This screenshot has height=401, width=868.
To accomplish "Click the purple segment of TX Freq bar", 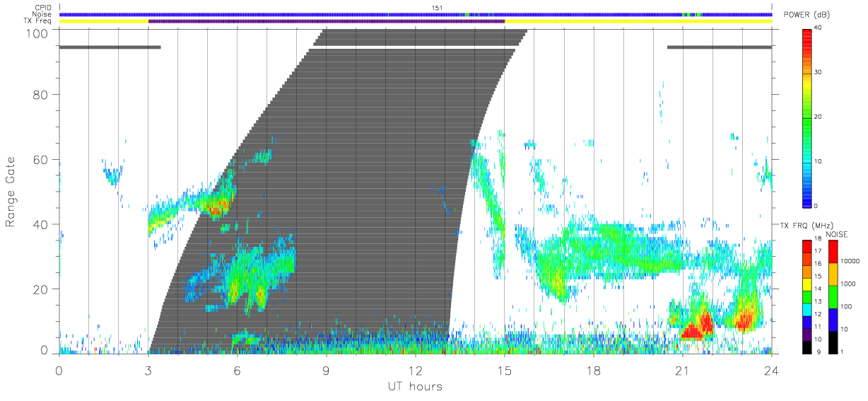I will click(327, 21).
